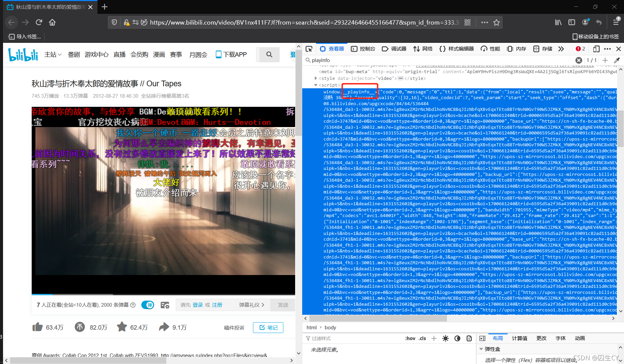This screenshot has width=624, height=364.
Task: Expand the style data-injector node
Action: [316, 78]
